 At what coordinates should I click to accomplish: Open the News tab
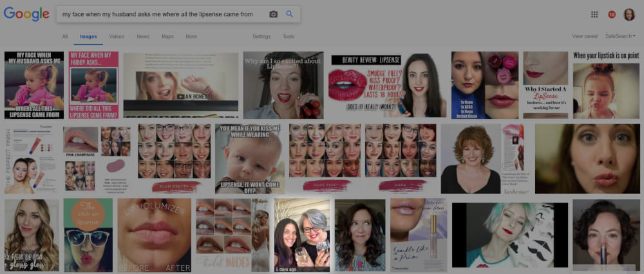click(x=143, y=37)
